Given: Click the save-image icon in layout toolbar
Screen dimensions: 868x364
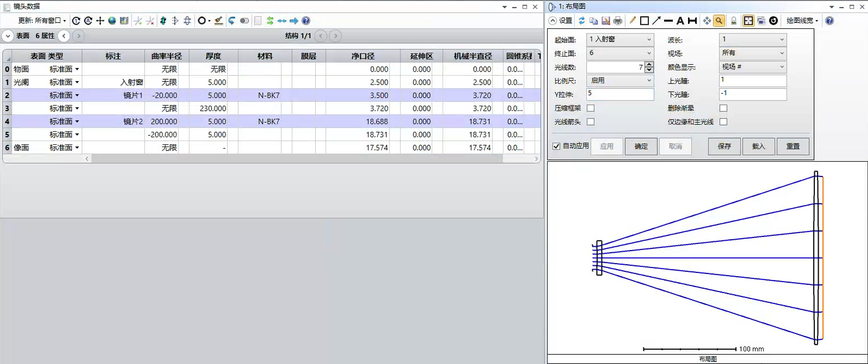Looking at the screenshot, I should click(606, 20).
